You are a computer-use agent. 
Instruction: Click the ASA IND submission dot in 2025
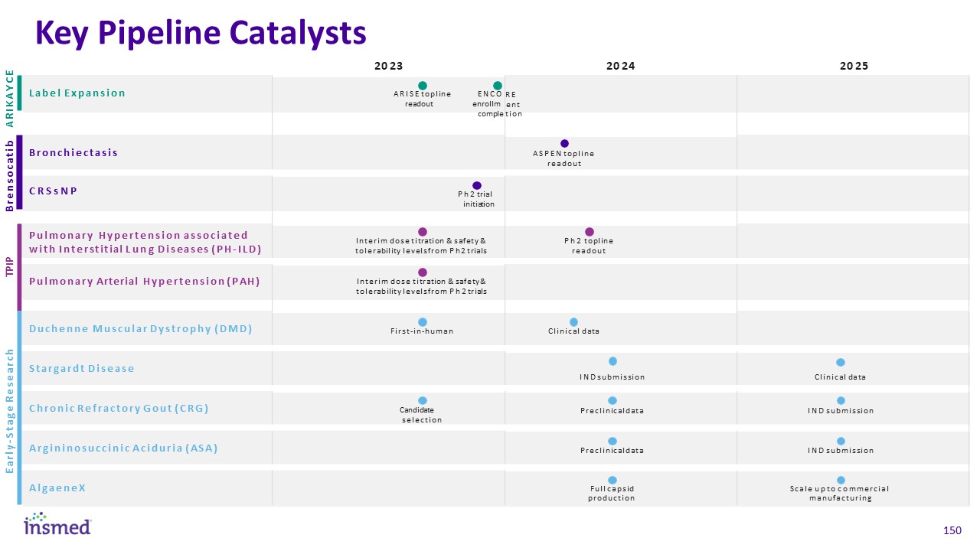click(841, 441)
